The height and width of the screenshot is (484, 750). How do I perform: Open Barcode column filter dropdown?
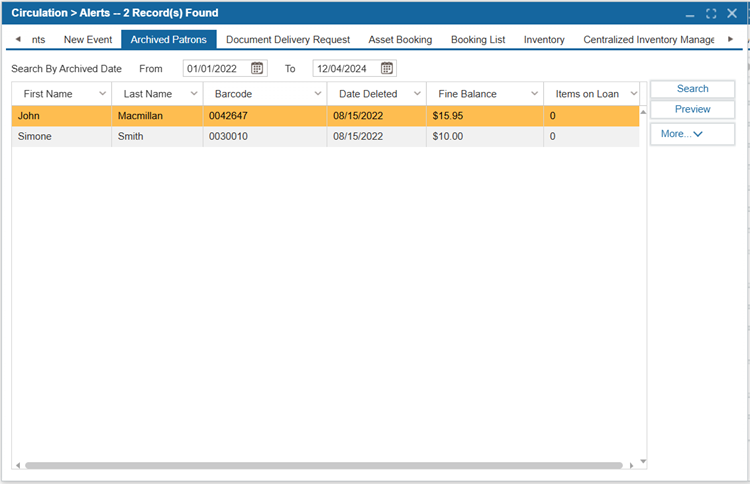[x=318, y=94]
